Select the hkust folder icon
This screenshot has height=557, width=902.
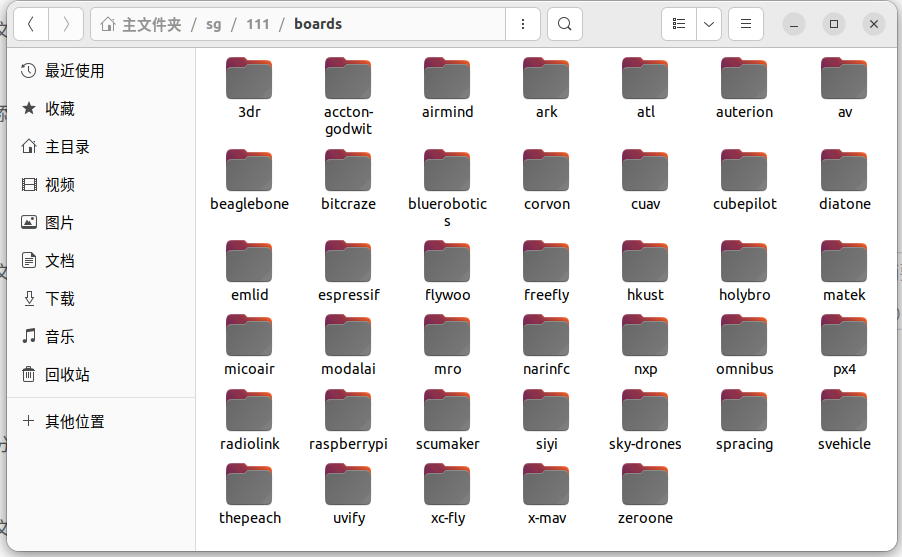[x=645, y=261]
